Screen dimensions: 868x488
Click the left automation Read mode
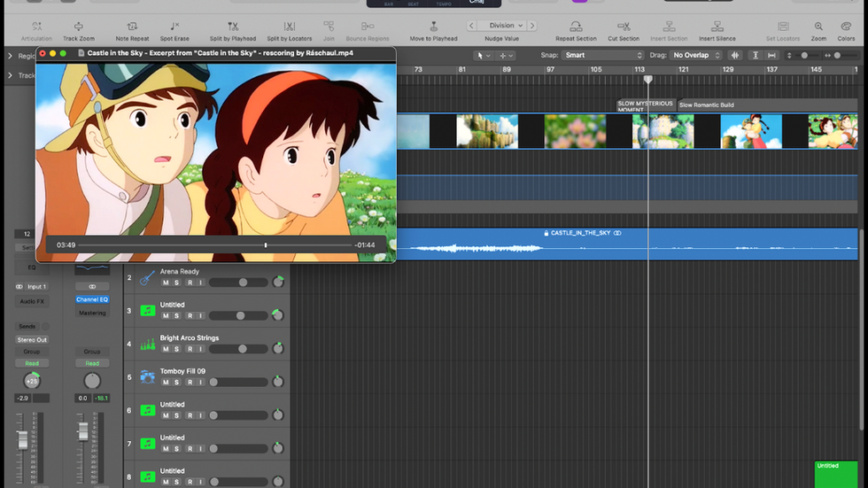point(32,363)
